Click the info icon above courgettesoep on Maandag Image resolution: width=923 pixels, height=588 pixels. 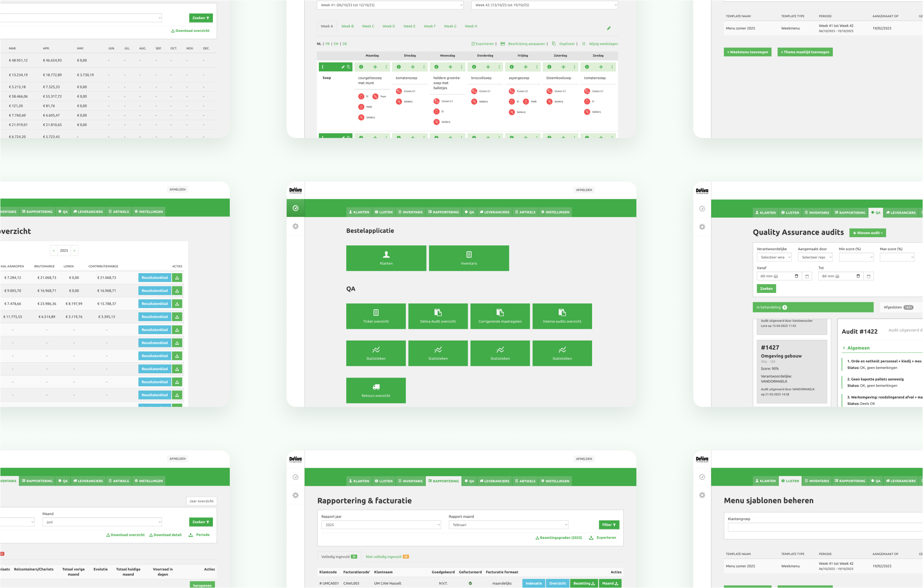coord(361,67)
